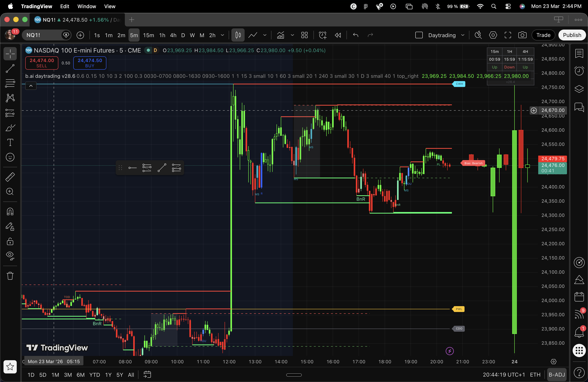Activate the zoom in tool
588x382 pixels.
10,192
